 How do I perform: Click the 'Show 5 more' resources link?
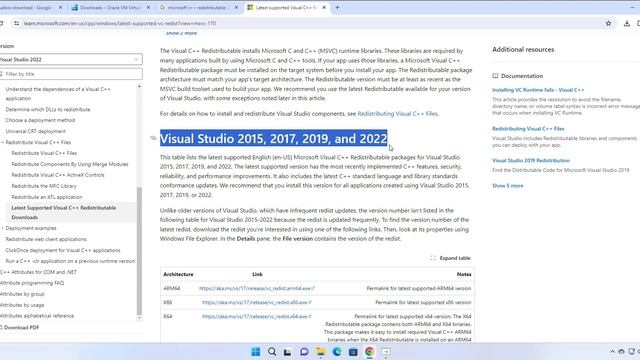tap(507, 186)
